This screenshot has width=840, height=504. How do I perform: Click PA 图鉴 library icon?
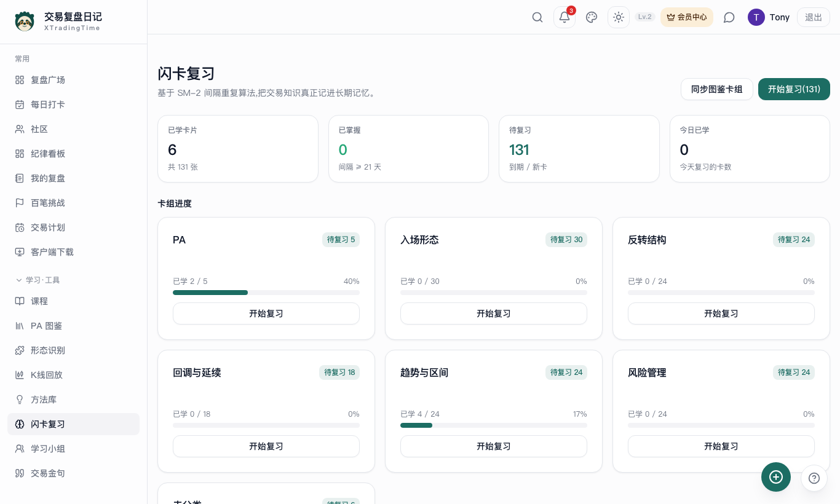(20, 326)
